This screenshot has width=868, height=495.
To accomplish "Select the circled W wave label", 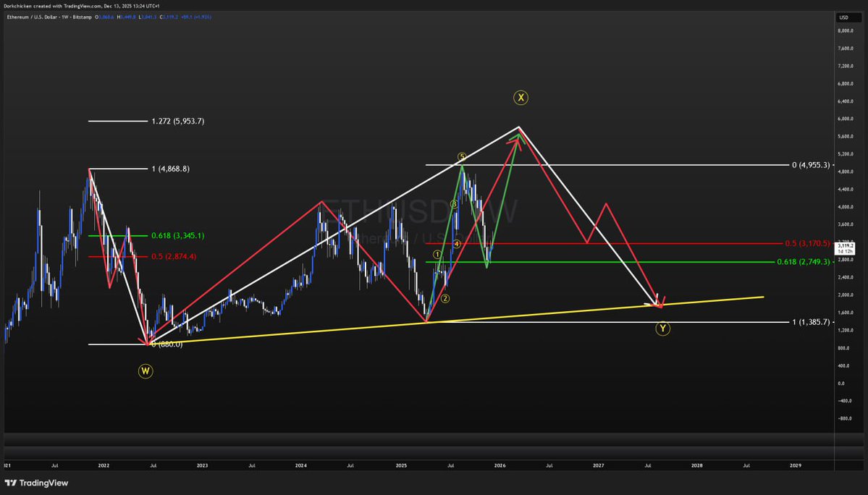I will 146,371.
